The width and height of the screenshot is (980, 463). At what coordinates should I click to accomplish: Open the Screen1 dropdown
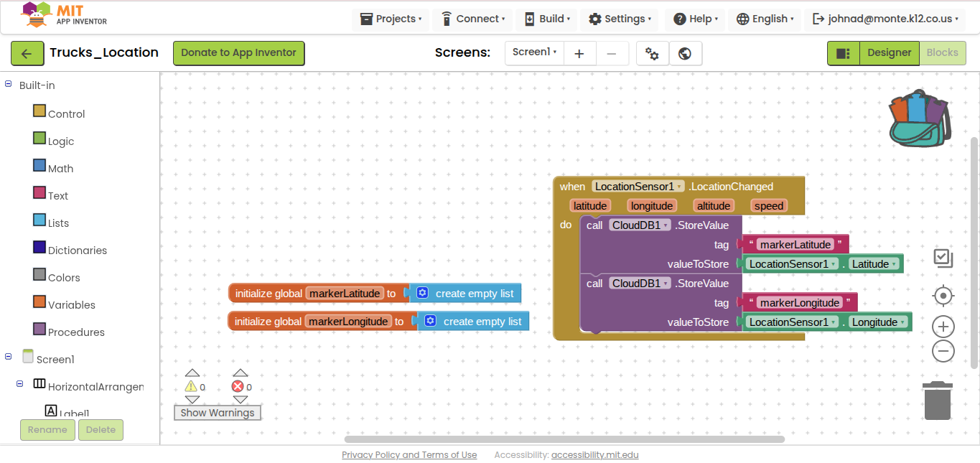click(534, 52)
